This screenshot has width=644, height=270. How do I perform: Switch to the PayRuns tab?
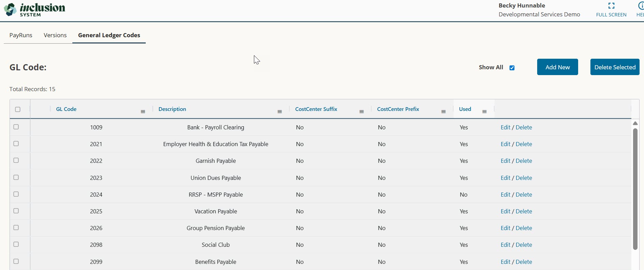pos(21,35)
